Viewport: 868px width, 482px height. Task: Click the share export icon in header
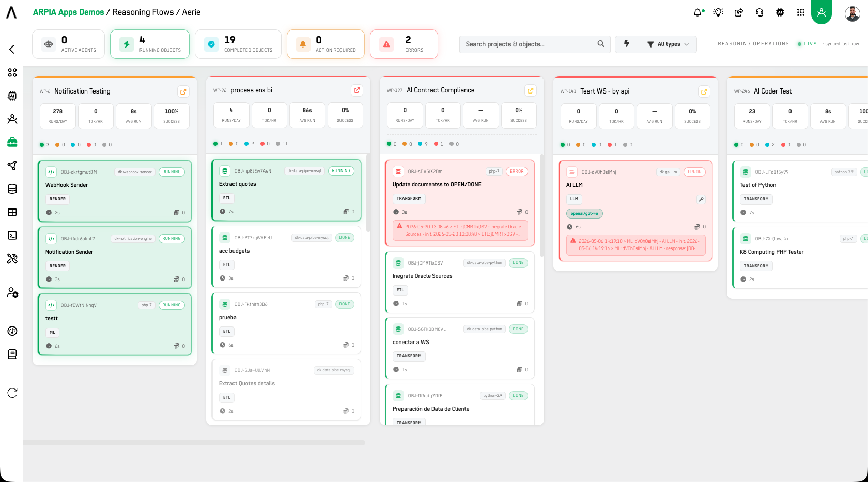(x=739, y=12)
